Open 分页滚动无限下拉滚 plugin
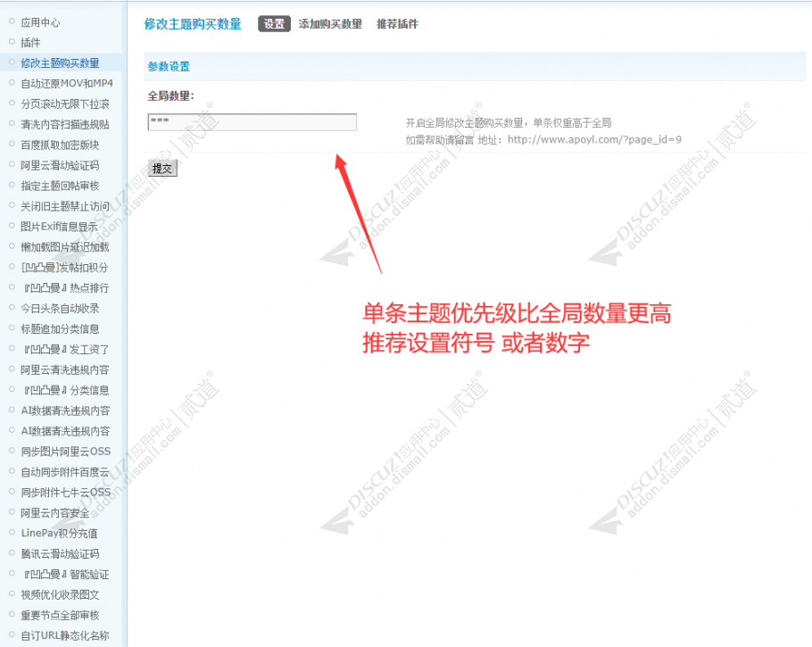The width and height of the screenshot is (812, 647). (65, 104)
